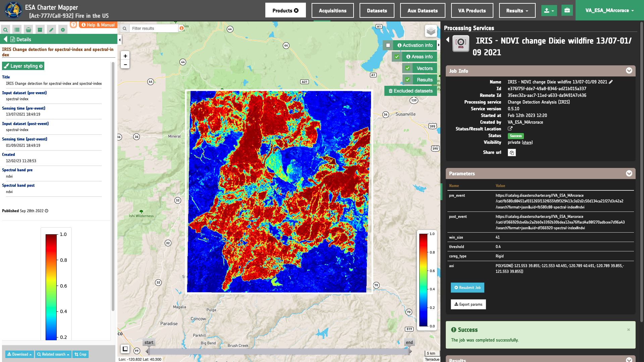Screen dimensions: 644x362
Task: Click the orange question mark help icon
Action: [x=73, y=25]
